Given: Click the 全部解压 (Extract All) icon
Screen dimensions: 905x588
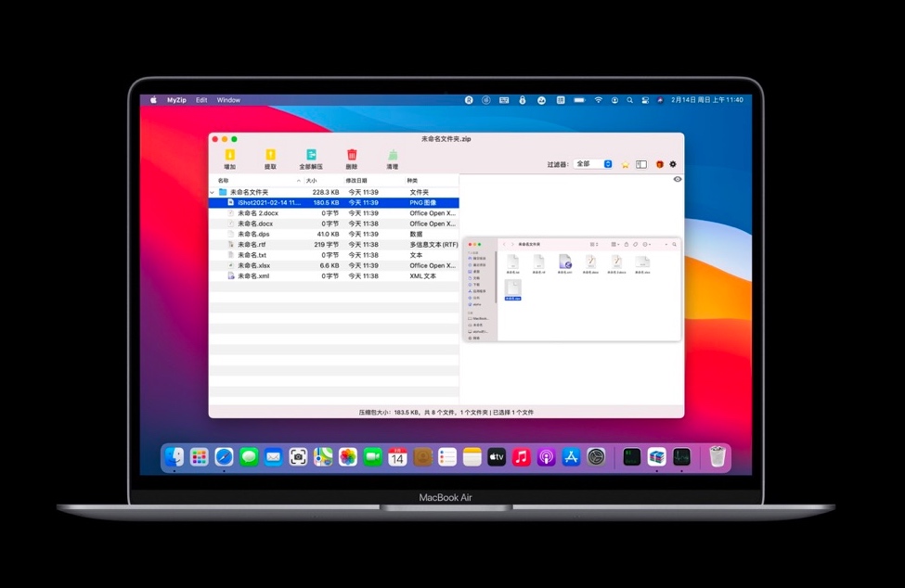Looking at the screenshot, I should (312, 154).
